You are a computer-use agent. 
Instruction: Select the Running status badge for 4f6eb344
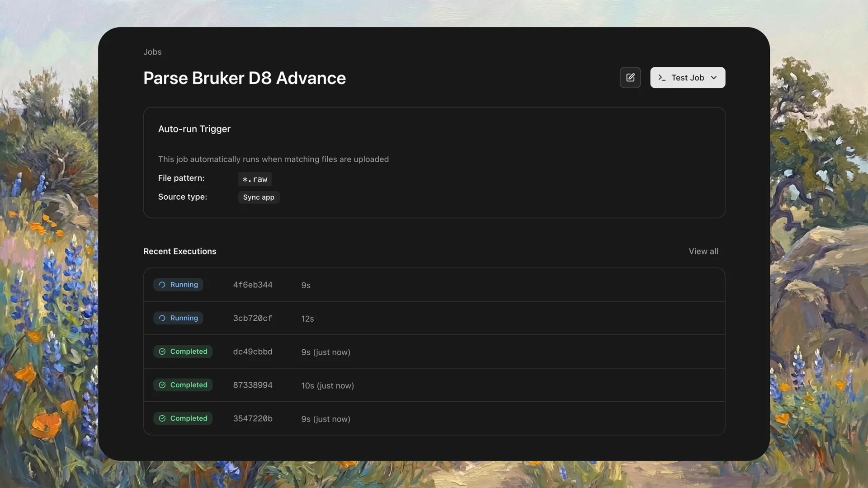[178, 285]
